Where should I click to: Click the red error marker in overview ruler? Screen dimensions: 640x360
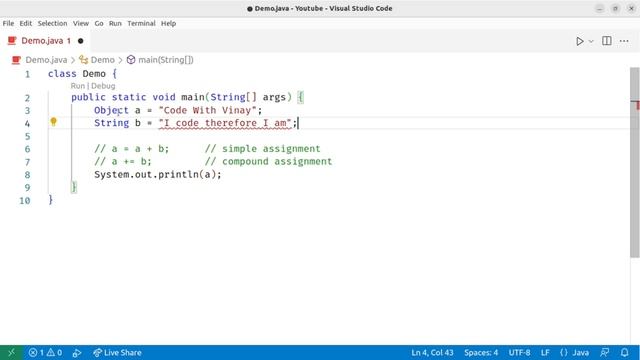(x=637, y=105)
